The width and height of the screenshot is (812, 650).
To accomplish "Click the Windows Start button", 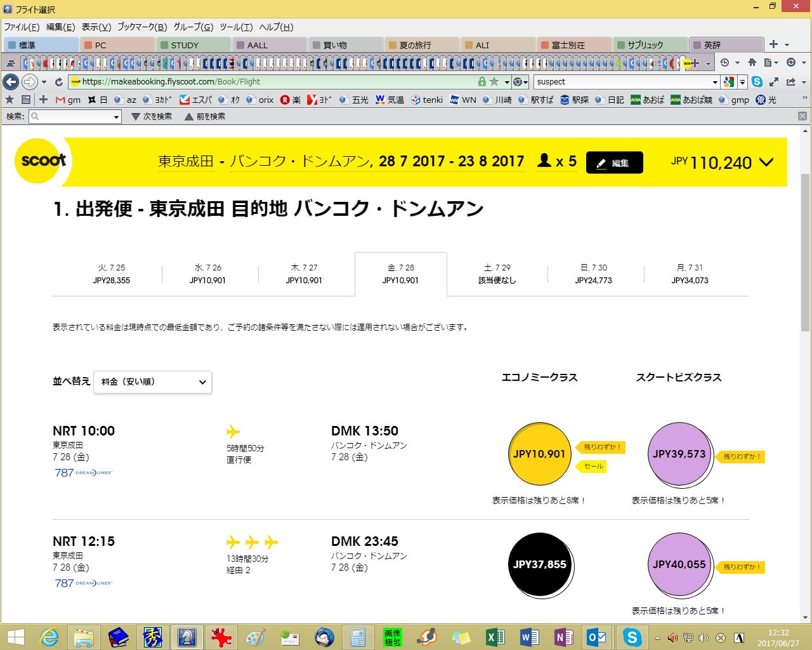I will point(15,637).
